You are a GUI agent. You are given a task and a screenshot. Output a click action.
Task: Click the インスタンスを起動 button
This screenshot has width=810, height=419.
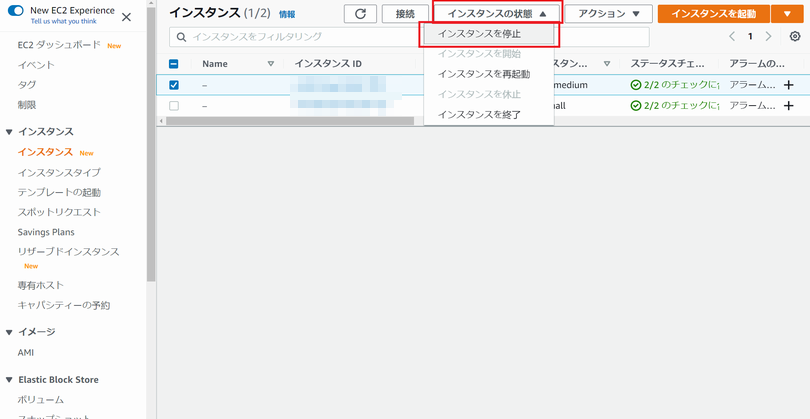pos(714,14)
